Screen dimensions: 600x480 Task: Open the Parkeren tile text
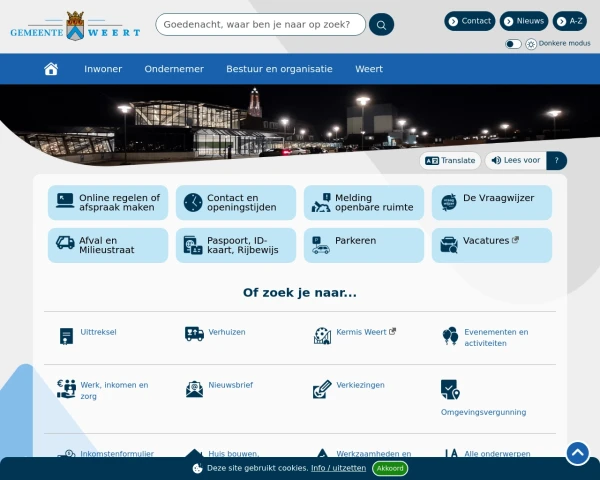(355, 240)
